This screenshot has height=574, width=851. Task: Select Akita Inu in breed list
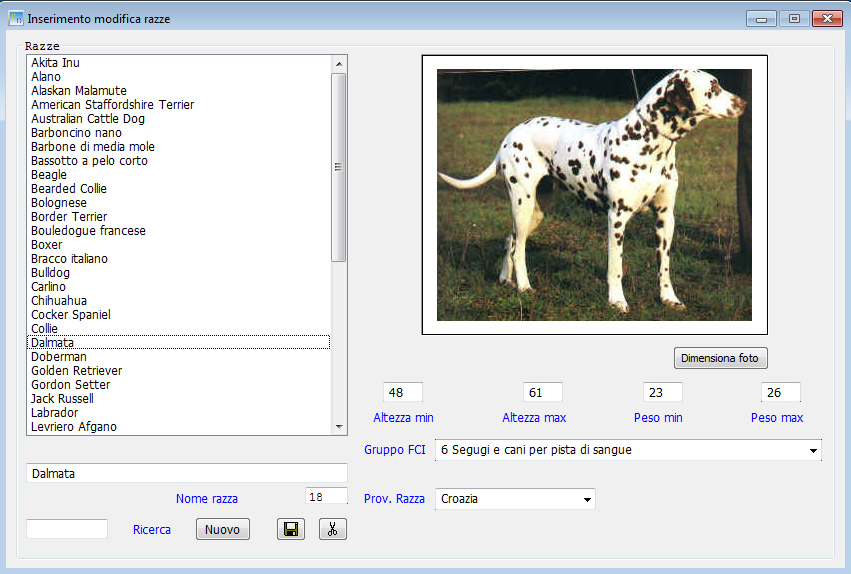click(x=55, y=63)
